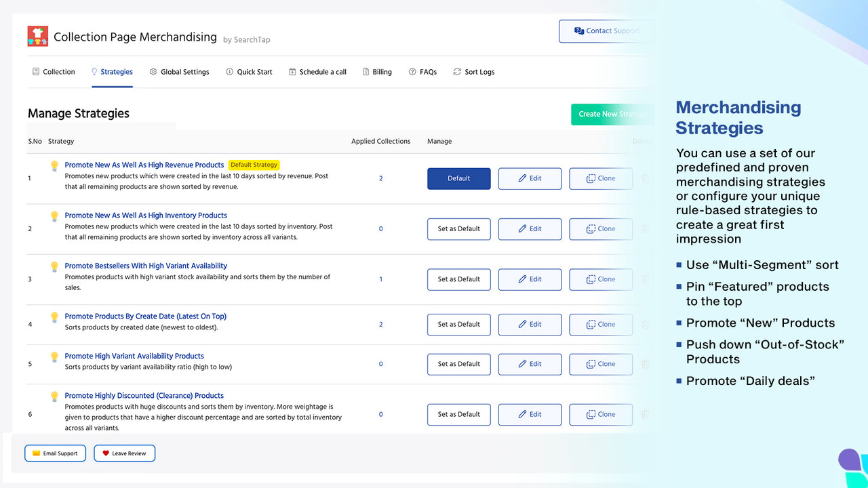Open Promote New As Well As High Inventory Products link
Image resolution: width=868 pixels, height=488 pixels.
click(x=146, y=216)
